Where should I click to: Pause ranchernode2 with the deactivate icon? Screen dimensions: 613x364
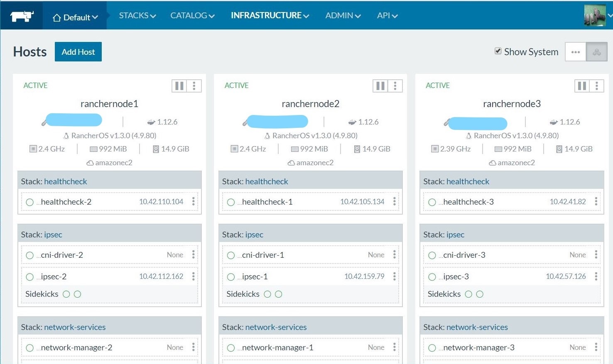click(380, 86)
